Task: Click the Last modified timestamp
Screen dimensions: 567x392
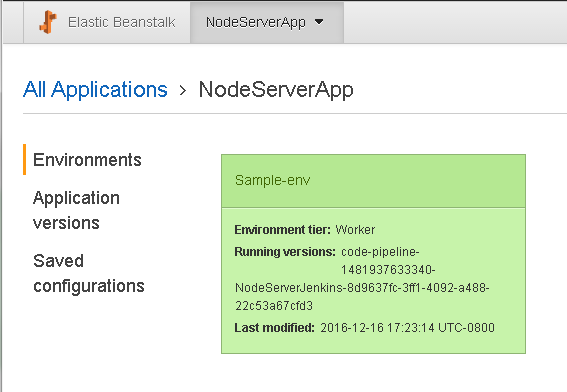Action: (x=407, y=328)
